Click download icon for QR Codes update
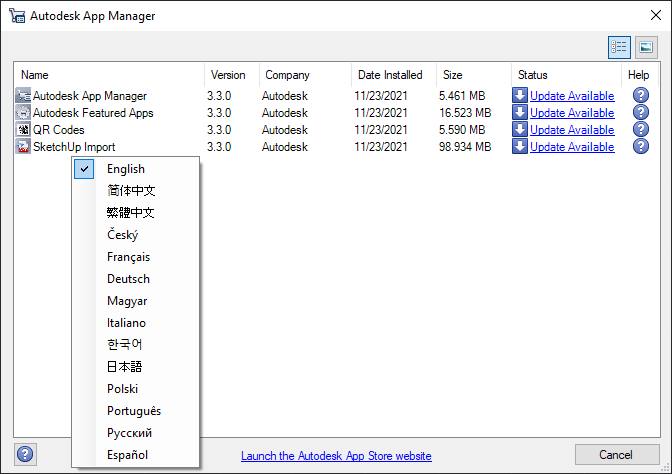The height and width of the screenshot is (474, 672). [520, 130]
